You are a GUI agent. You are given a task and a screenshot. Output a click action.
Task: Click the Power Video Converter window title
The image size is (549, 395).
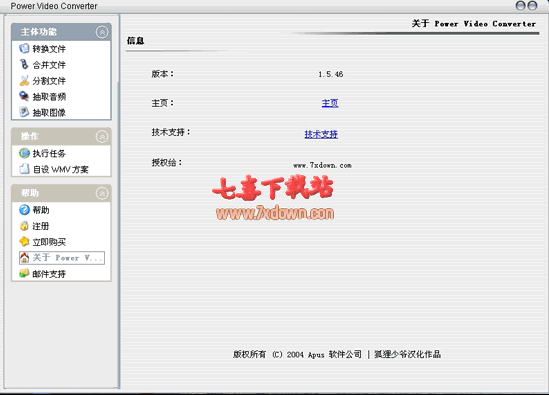point(54,6)
